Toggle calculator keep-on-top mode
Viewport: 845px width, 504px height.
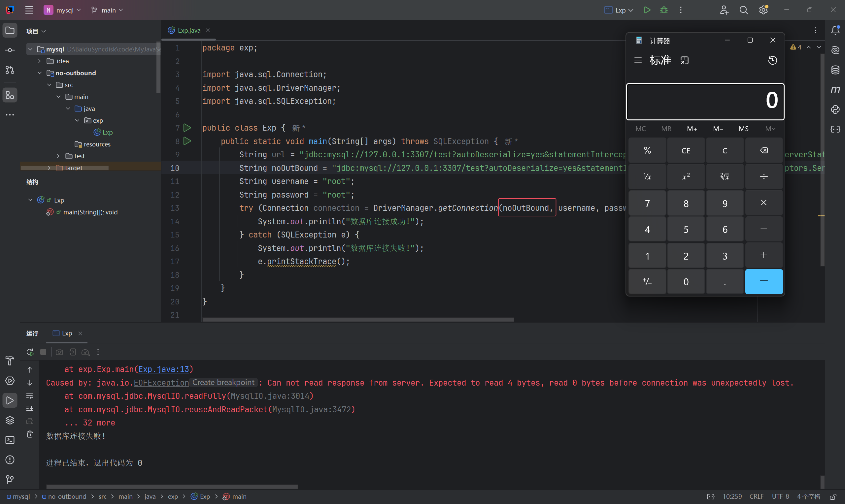[684, 60]
